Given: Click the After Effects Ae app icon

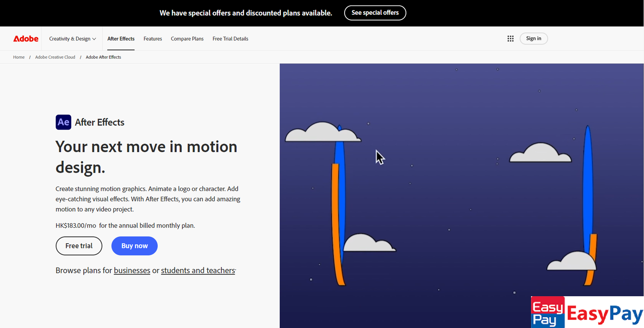Looking at the screenshot, I should coord(63,122).
